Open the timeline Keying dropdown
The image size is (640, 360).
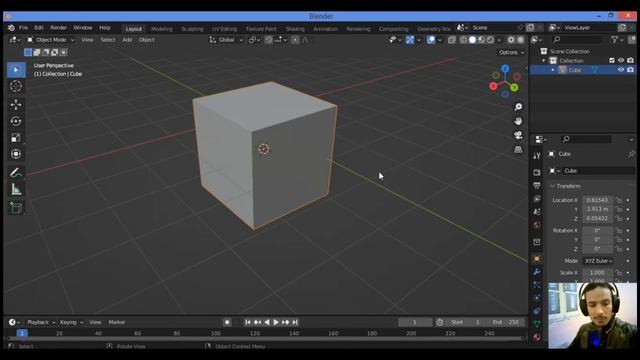[x=71, y=322]
